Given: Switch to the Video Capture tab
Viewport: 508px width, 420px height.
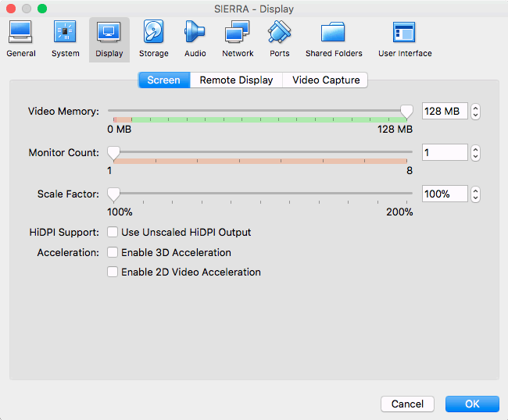Looking at the screenshot, I should tap(326, 80).
